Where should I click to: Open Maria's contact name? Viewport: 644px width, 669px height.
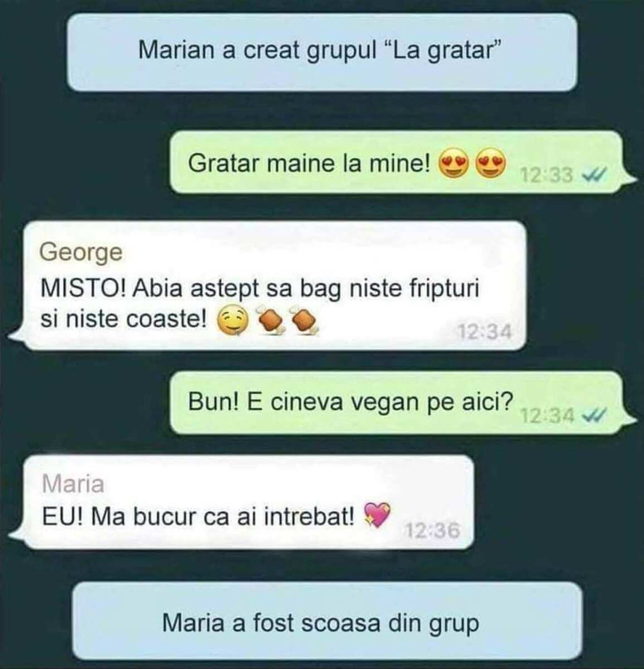[x=73, y=483]
